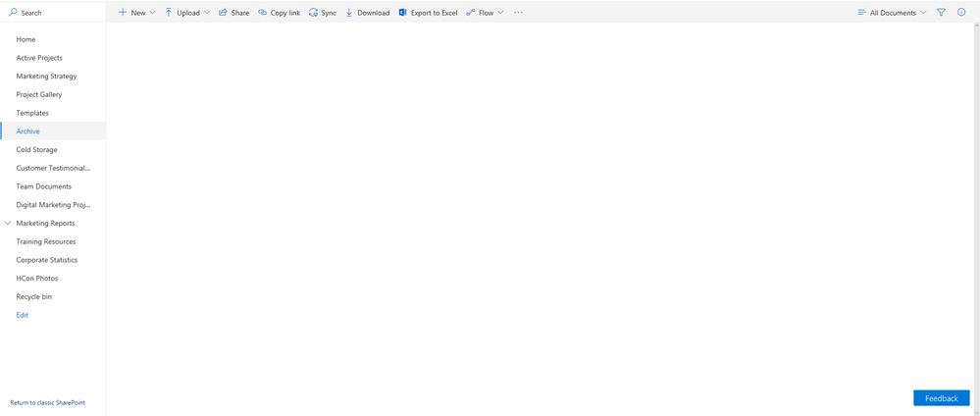The image size is (980, 416).
Task: Click the Upload button label
Action: [x=188, y=13]
